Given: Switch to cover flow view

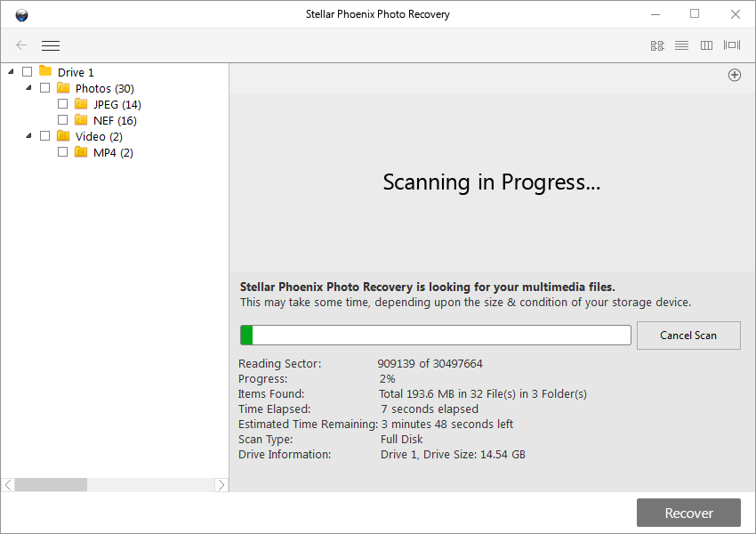Looking at the screenshot, I should 732,44.
